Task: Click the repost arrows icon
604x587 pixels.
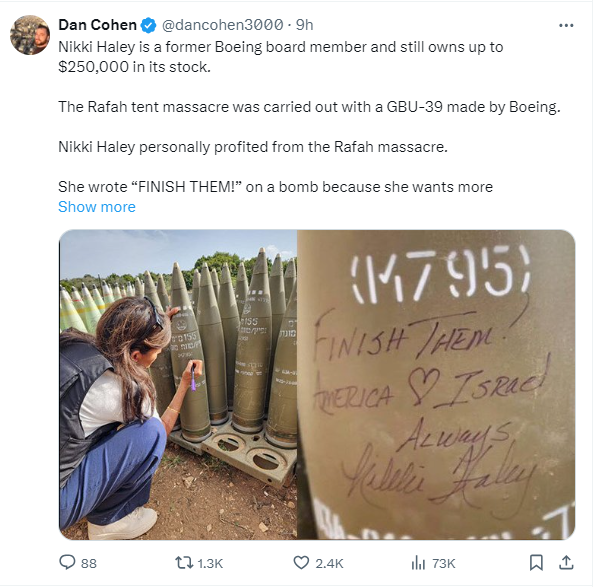Action: [184, 563]
